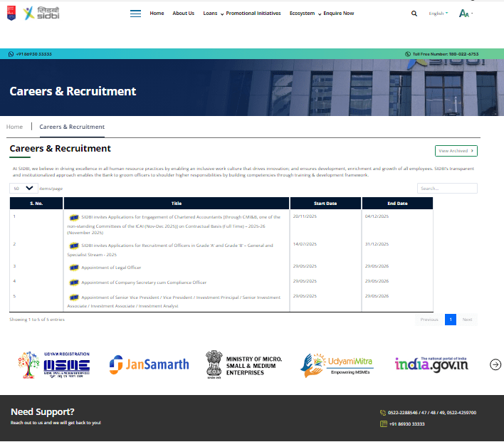Open the UdyamMitra logo
504x442 pixels.
click(x=337, y=365)
